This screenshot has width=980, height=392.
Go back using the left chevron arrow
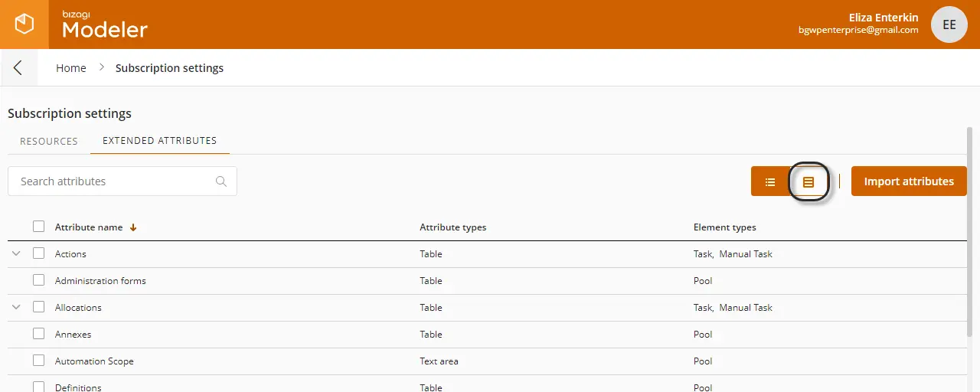click(18, 68)
